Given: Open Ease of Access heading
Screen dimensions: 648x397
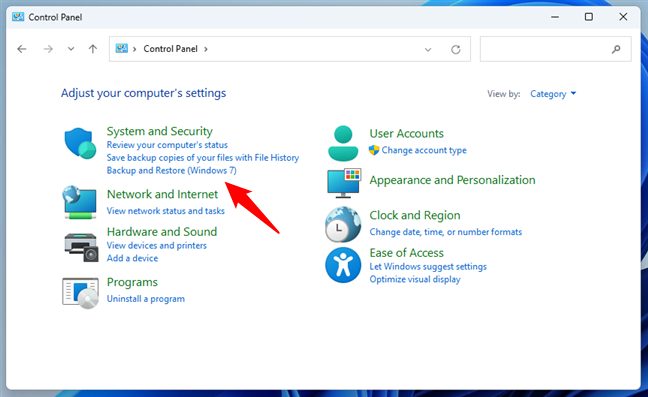Looking at the screenshot, I should pyautogui.click(x=406, y=253).
